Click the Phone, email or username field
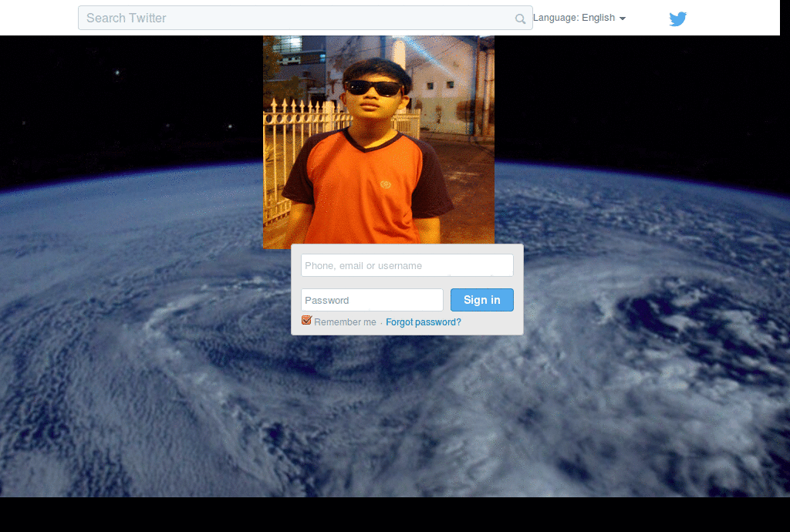The height and width of the screenshot is (532, 790). (407, 265)
